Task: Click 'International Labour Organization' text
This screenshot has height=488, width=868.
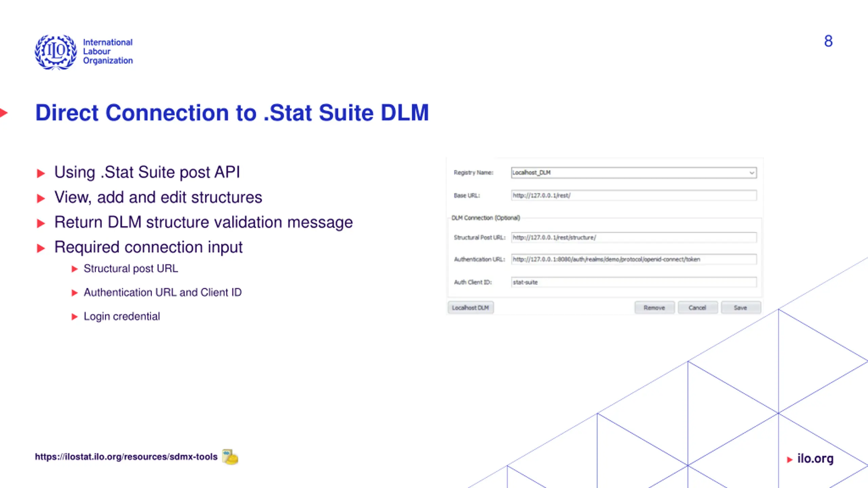Action: click(x=108, y=52)
